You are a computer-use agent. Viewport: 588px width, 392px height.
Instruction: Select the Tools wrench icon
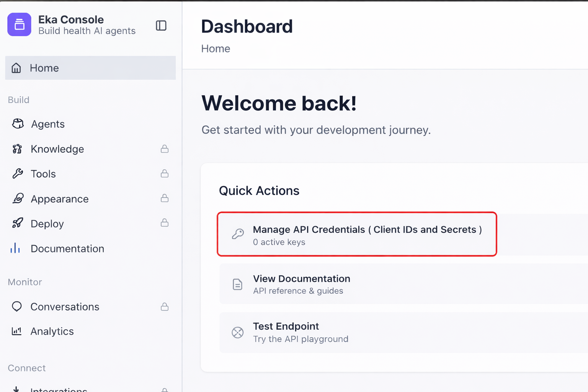[x=18, y=173]
